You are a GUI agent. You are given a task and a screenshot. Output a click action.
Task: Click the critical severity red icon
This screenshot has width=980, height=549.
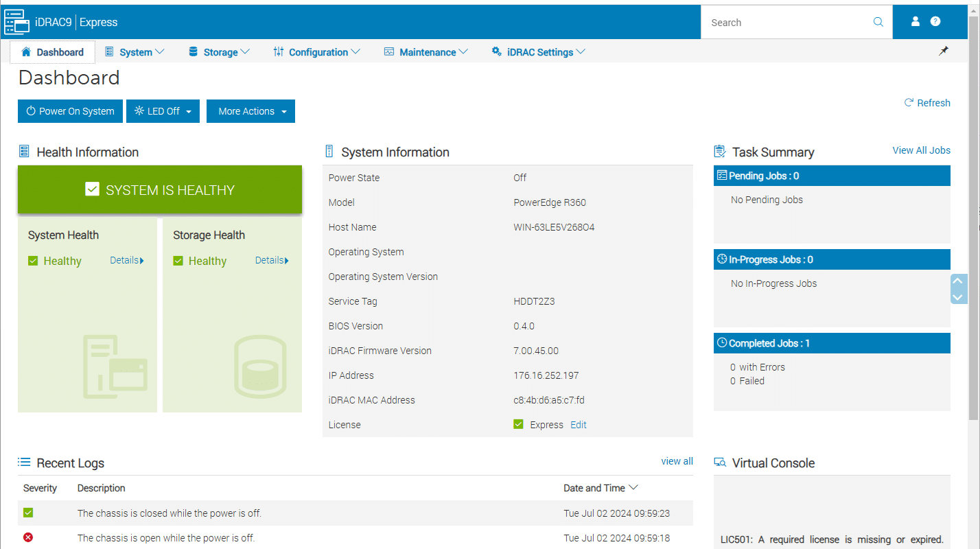[x=28, y=537]
